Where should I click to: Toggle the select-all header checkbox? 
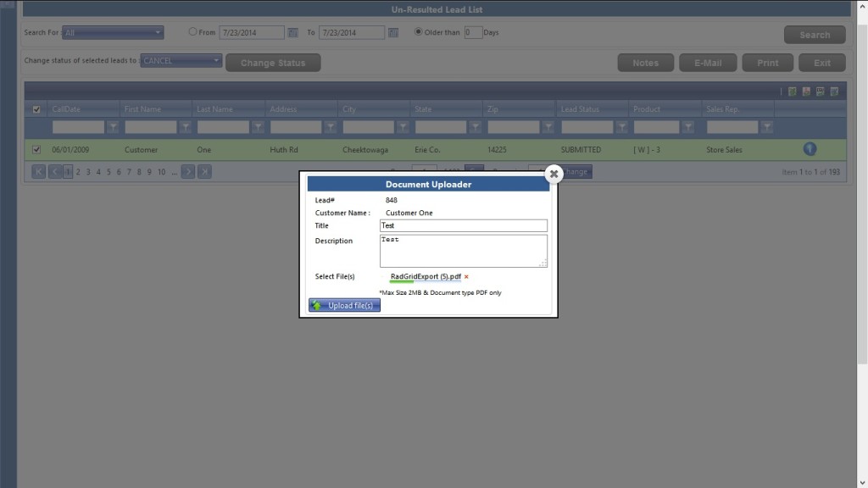(36, 109)
